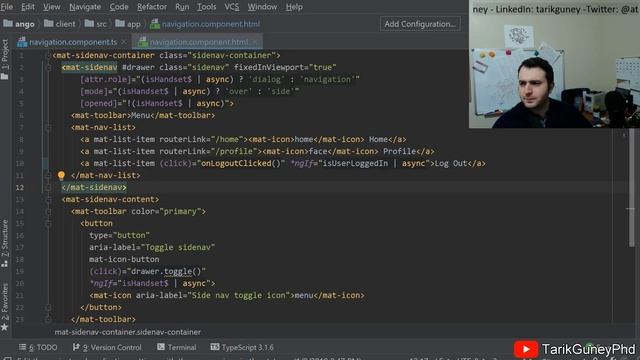Close the navigation.component.ts tab
The image size is (640, 360).
124,42
